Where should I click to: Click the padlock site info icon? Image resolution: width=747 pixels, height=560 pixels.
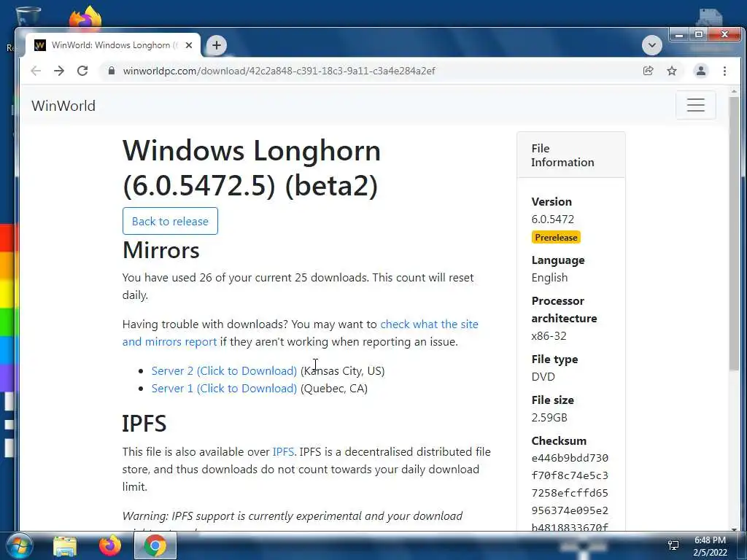tap(112, 71)
